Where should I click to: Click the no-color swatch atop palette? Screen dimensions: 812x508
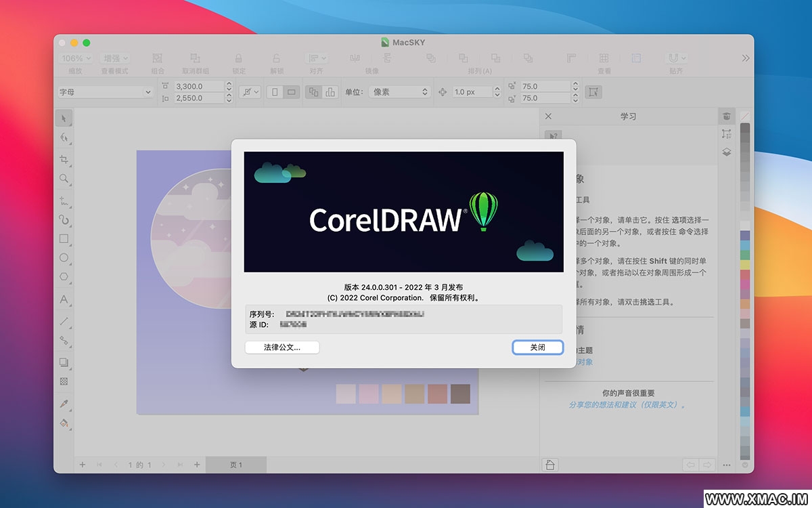coord(745,117)
